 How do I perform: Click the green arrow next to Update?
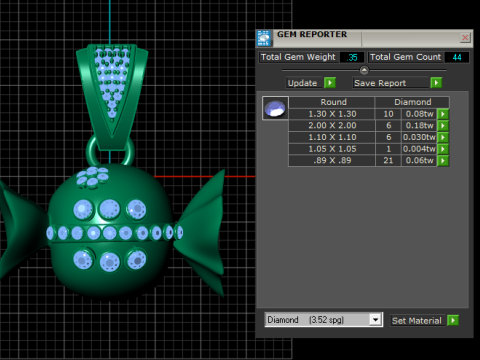330,83
